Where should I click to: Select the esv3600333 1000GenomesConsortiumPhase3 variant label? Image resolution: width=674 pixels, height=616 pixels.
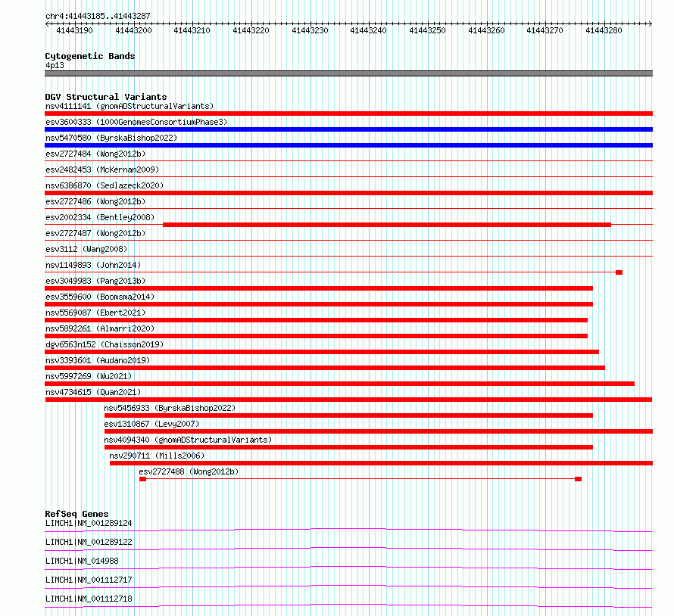[136, 122]
